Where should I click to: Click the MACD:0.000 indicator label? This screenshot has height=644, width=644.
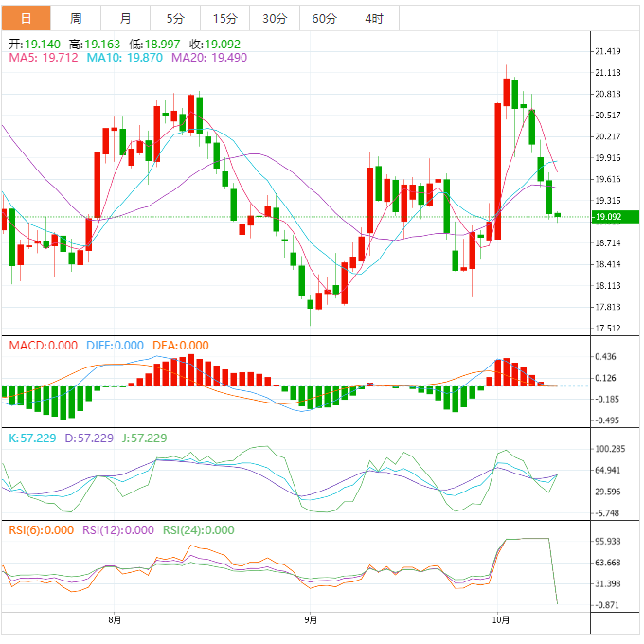click(x=44, y=346)
